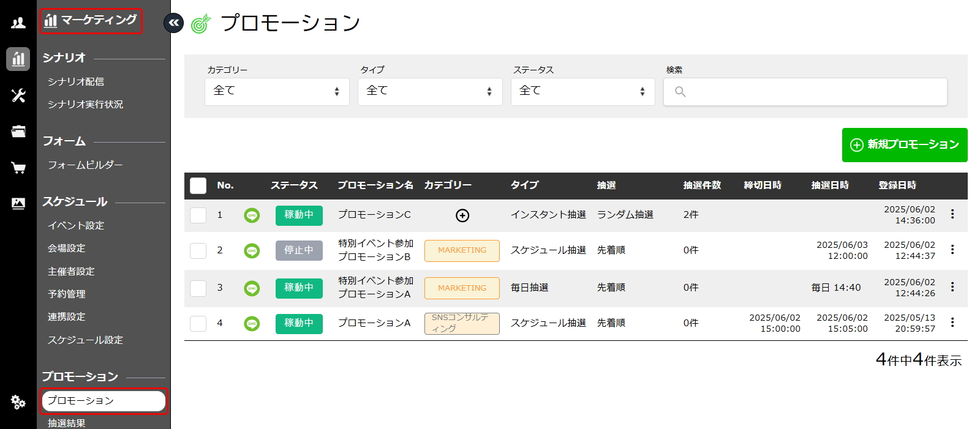This screenshot has height=429, width=980.
Task: Open three-dot menu for row 2
Action: pos(952,250)
